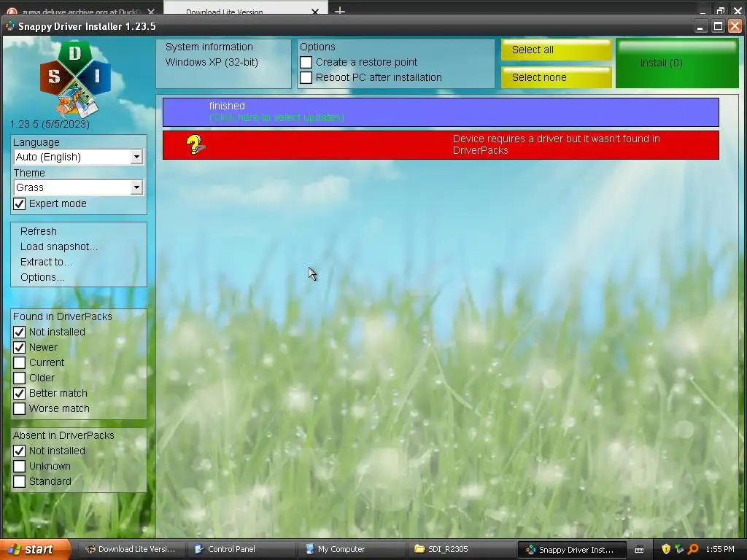This screenshot has width=747, height=560.
Task: Enable Create a restore point
Action: coord(306,63)
